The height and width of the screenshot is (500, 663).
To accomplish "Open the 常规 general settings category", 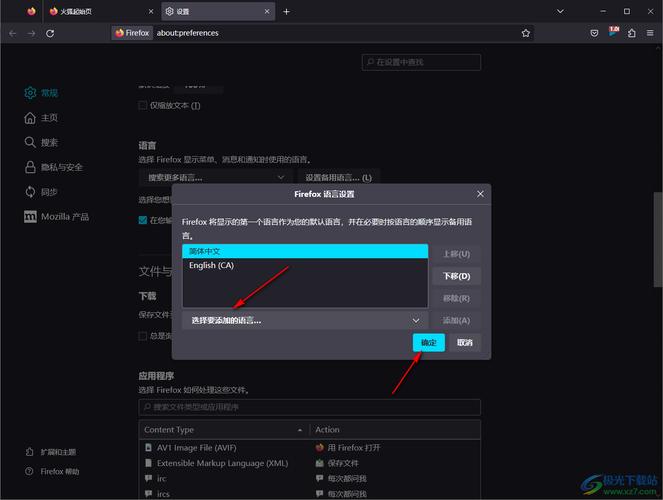I will (41, 93).
